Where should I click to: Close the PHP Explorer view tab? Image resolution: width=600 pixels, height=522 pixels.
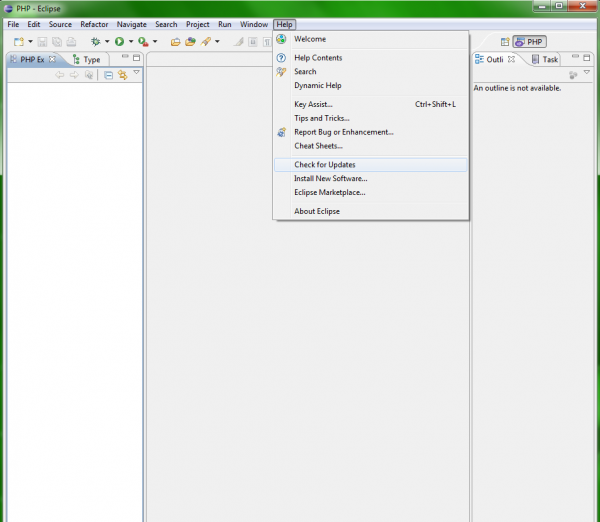(x=52, y=59)
